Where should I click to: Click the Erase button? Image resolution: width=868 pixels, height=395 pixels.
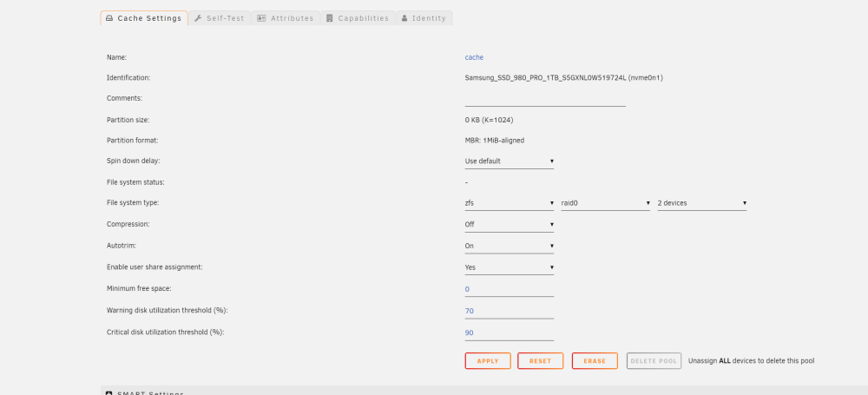coord(595,360)
